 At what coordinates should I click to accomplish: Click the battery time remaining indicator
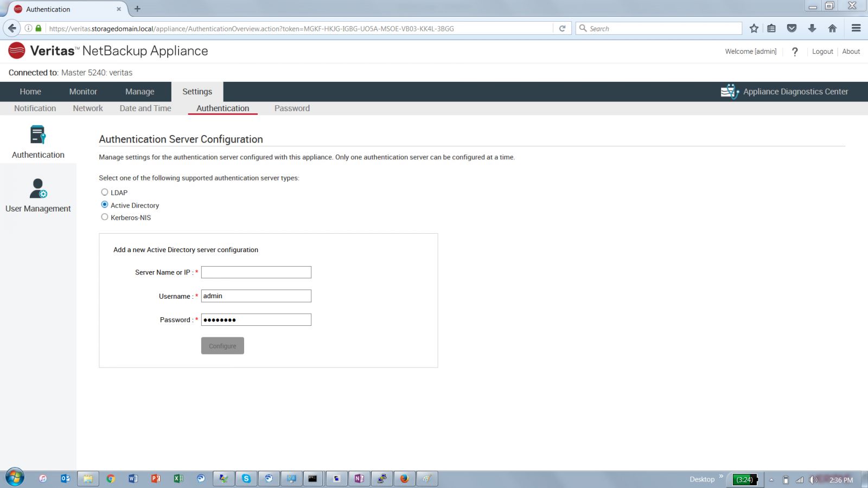point(745,479)
